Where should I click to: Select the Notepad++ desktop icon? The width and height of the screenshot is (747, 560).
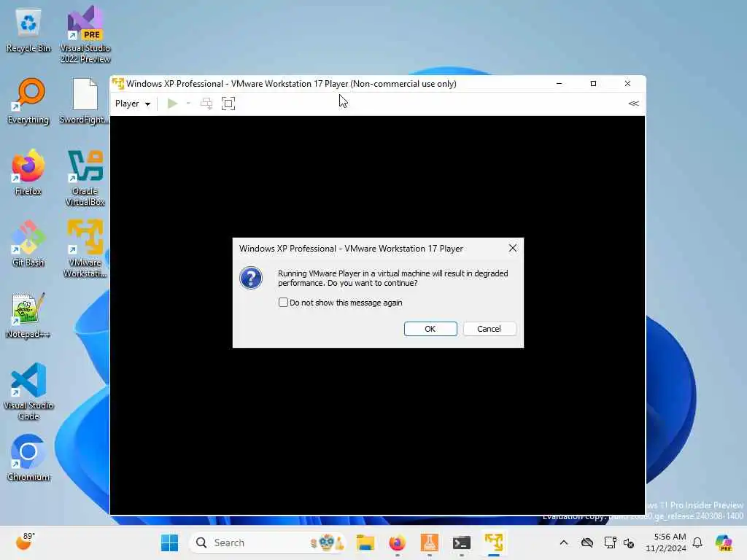coord(28,316)
